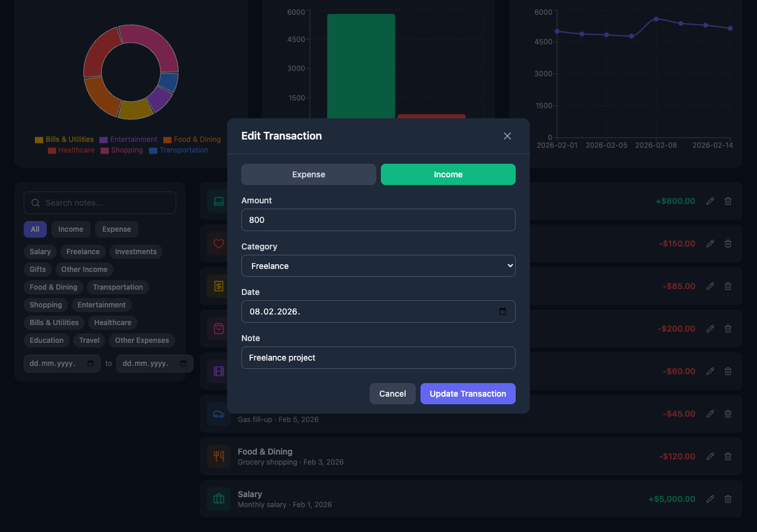Toggle the Income filter chip
Screen dimensions: 757x532
click(x=70, y=229)
